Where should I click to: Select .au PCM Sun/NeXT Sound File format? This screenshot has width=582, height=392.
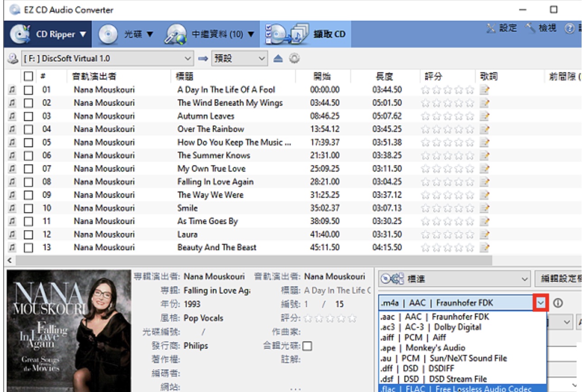[x=462, y=358]
